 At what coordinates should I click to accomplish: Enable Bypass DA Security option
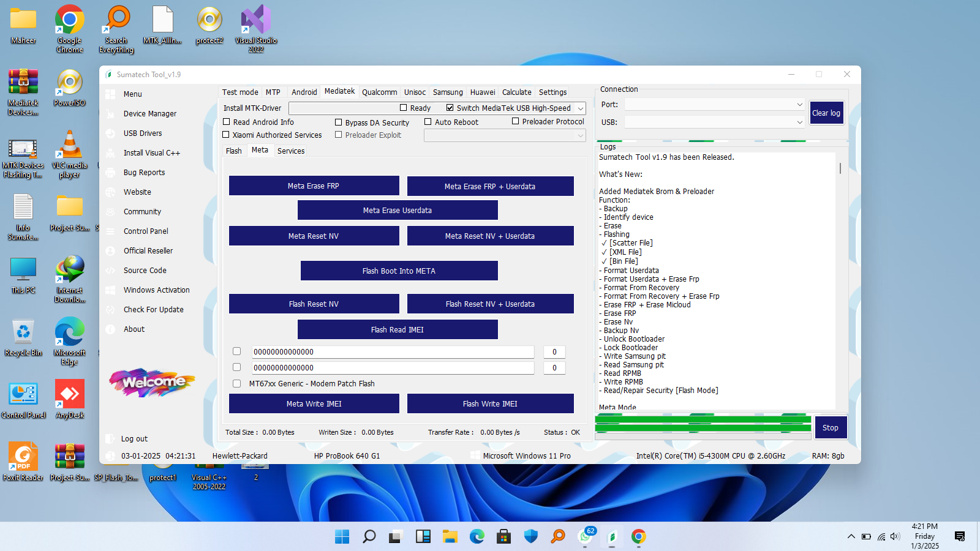[339, 122]
